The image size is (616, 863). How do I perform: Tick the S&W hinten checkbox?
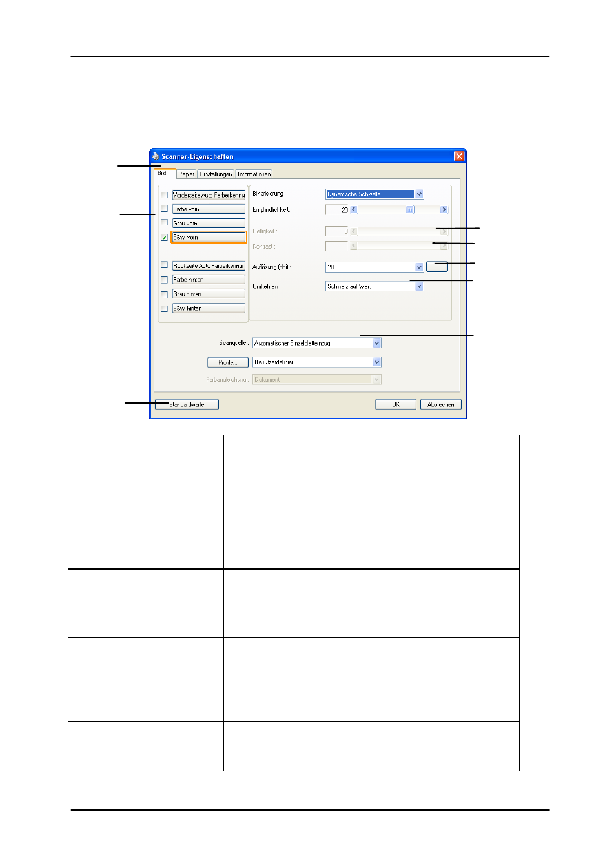pyautogui.click(x=165, y=309)
